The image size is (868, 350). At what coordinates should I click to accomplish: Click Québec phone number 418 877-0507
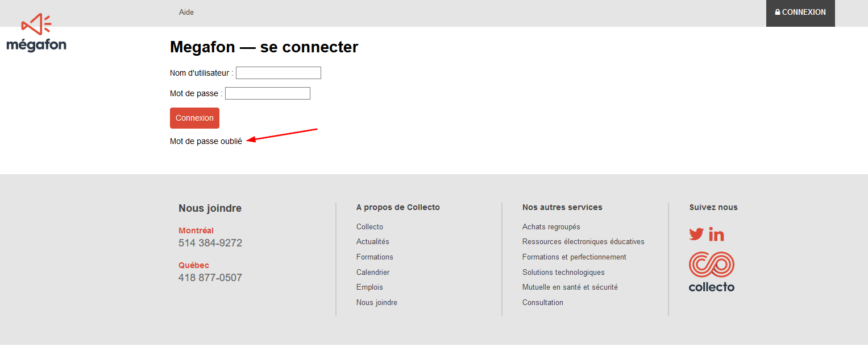point(210,278)
